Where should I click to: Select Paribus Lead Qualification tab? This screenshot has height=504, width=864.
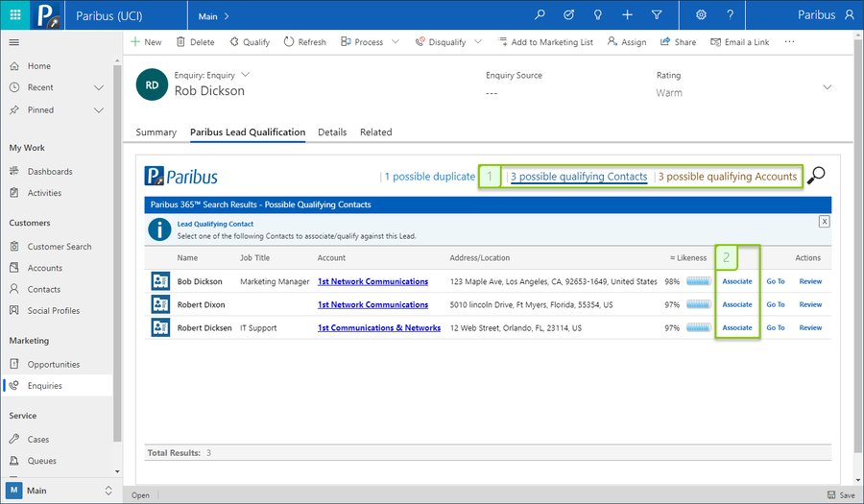[248, 132]
